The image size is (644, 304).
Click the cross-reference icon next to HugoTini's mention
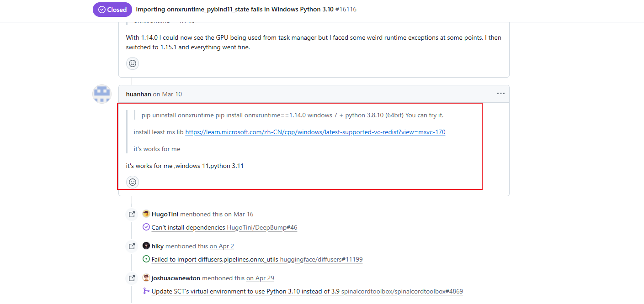[x=131, y=214]
